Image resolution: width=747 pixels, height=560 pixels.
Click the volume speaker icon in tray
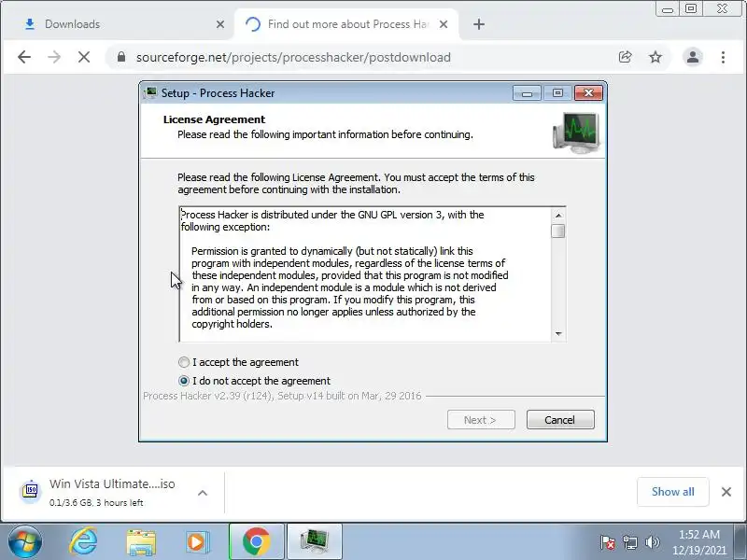(652, 542)
